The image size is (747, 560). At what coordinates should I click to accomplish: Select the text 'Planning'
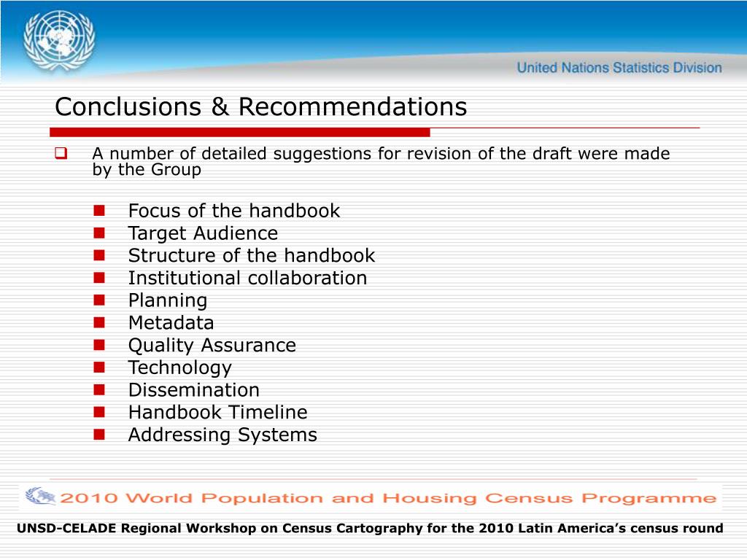point(168,300)
